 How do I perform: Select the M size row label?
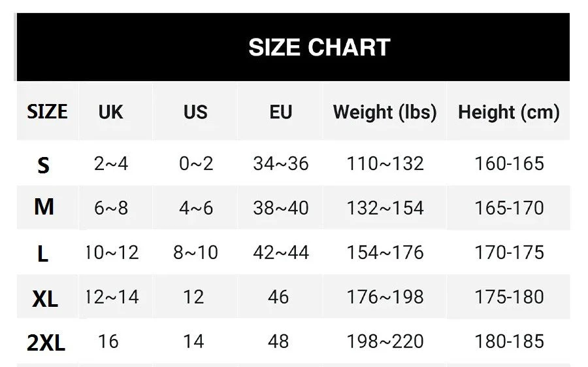point(44,207)
